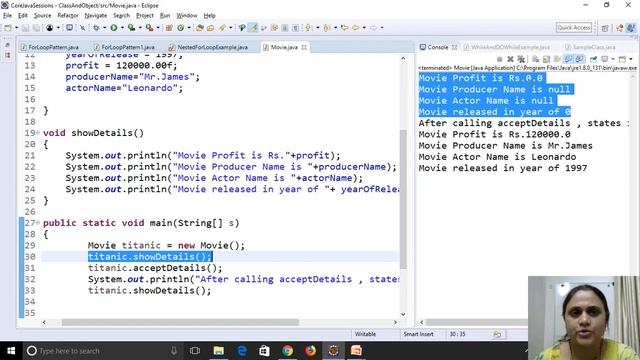Switch to the NestedForLoopExample.java tab
Image resolution: width=640 pixels, height=360 pixels.
tap(209, 47)
